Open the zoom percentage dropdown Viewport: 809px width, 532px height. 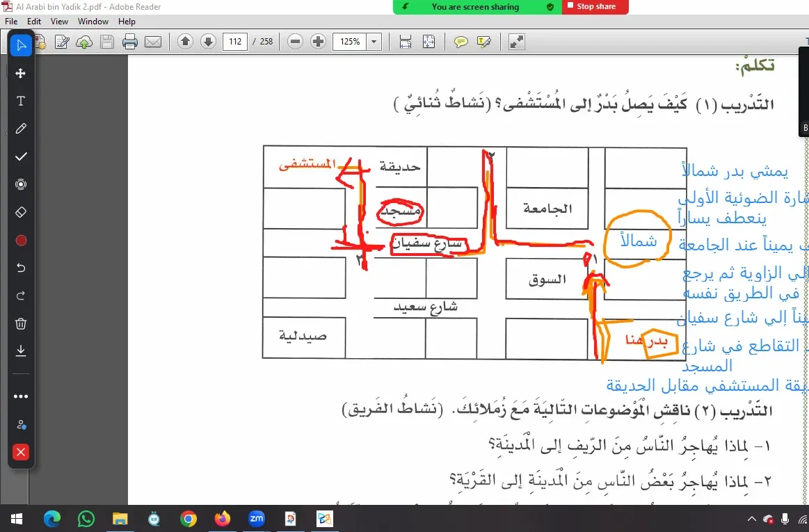tap(374, 41)
